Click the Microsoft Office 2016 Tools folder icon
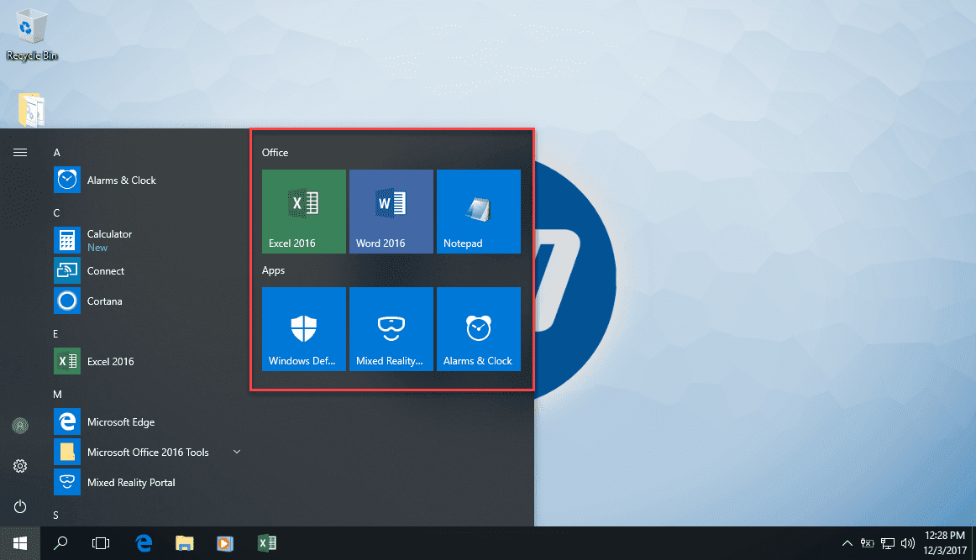This screenshot has width=976, height=560. (67, 453)
